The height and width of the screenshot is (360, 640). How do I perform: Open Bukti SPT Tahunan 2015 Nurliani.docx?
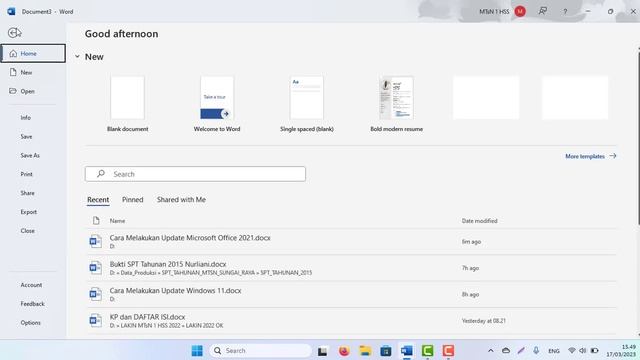click(x=351, y=268)
